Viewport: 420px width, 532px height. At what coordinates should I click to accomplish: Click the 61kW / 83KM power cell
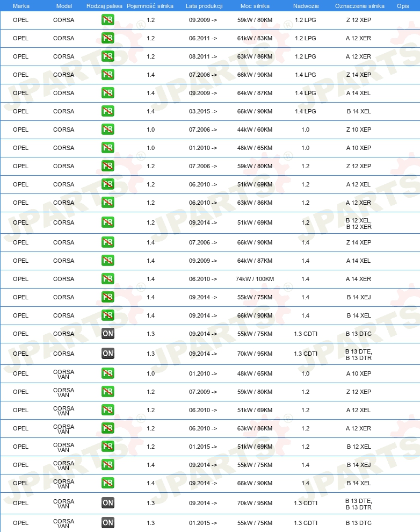click(255, 38)
